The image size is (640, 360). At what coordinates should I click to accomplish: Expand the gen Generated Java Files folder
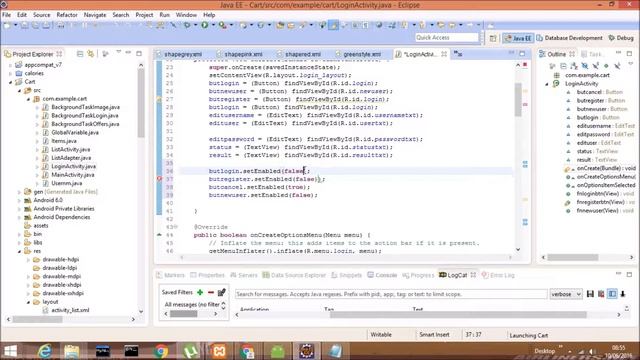tap(19, 192)
